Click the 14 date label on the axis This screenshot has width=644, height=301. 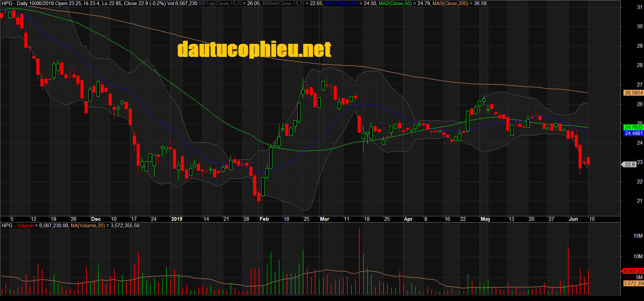(x=206, y=219)
